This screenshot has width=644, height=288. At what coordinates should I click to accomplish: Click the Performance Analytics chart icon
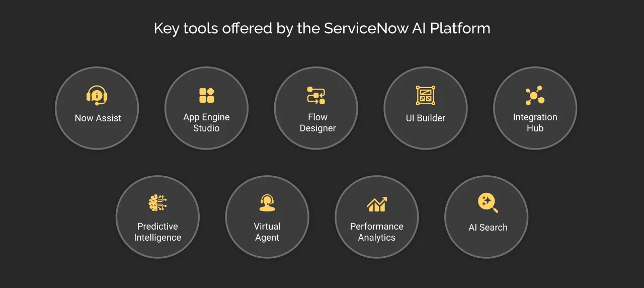(376, 204)
